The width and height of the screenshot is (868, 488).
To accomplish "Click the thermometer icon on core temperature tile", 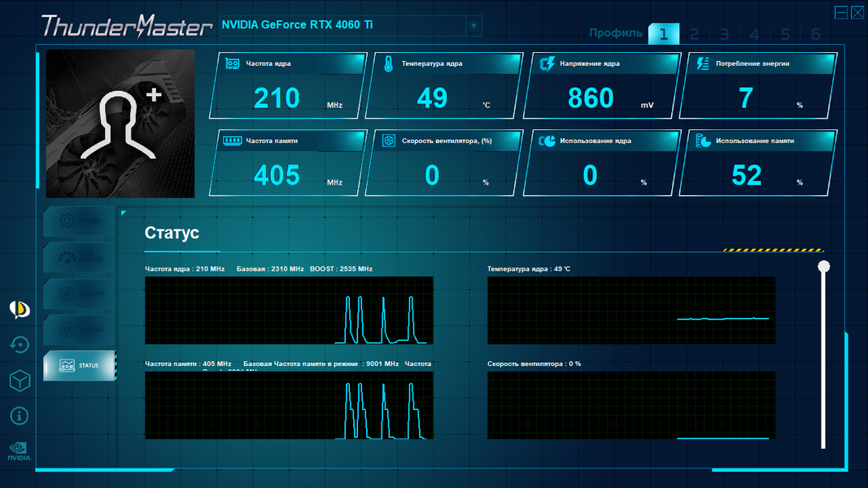I will click(388, 64).
